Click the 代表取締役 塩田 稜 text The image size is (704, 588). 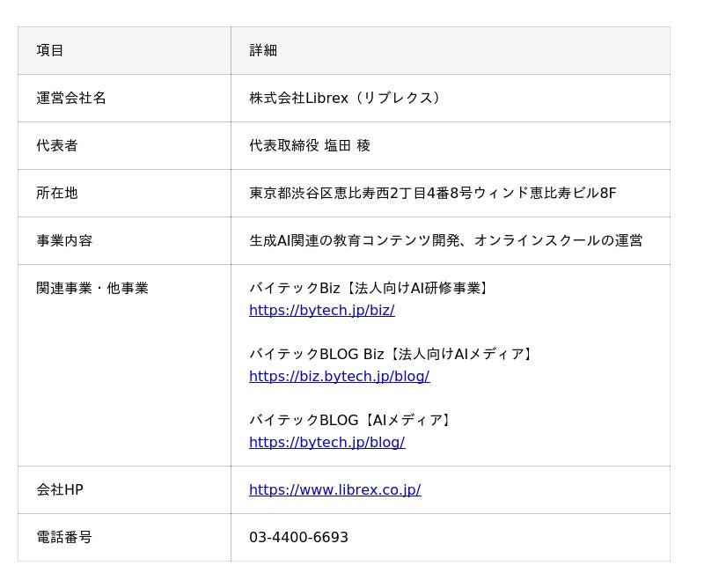[x=309, y=145]
